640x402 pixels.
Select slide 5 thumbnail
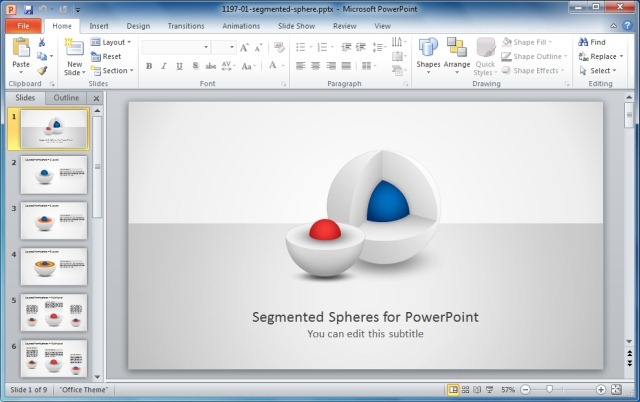coord(54,313)
